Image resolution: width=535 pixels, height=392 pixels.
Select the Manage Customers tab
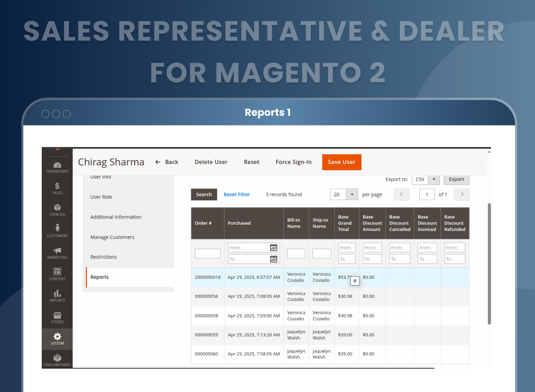(x=112, y=237)
